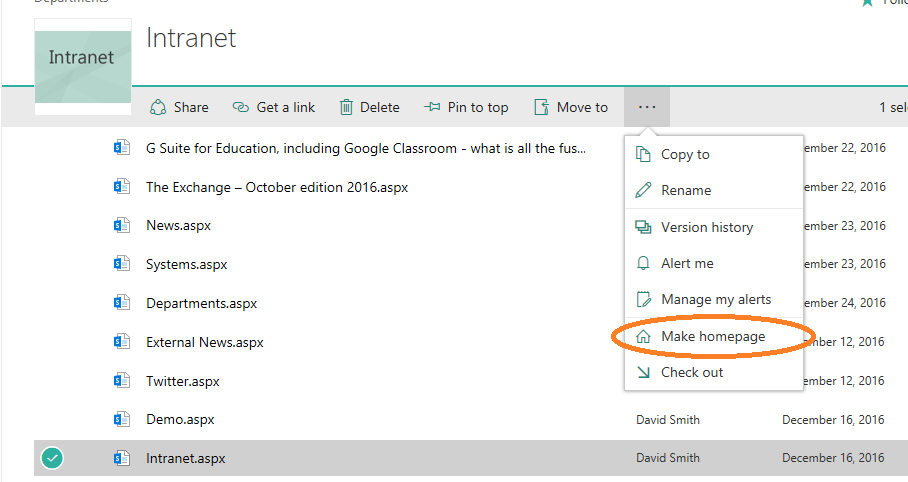Screen dimensions: 908x482
Task: Uncheck the selected Intranet.aspx row checkmark
Action: coord(52,458)
